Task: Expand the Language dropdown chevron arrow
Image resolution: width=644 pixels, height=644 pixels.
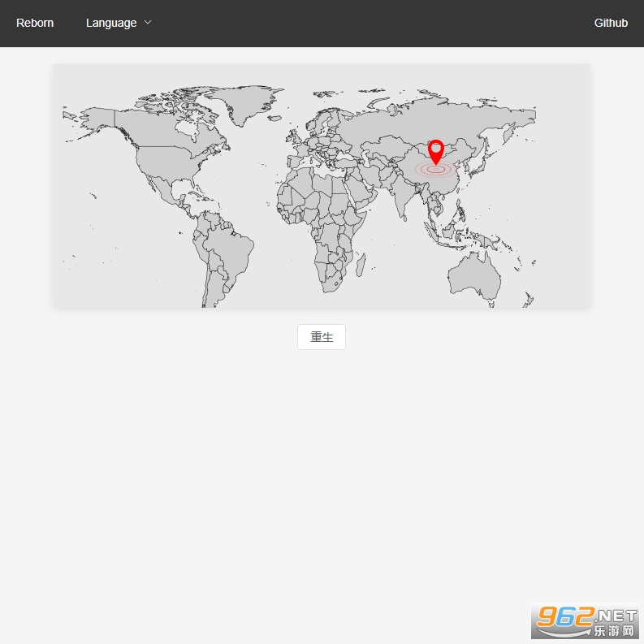Action: point(148,23)
